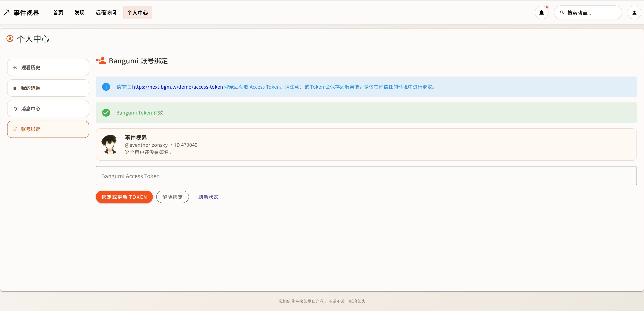Viewport: 644px width, 311px height.
Task: Open 消息中心 sidebar section
Action: 48,109
